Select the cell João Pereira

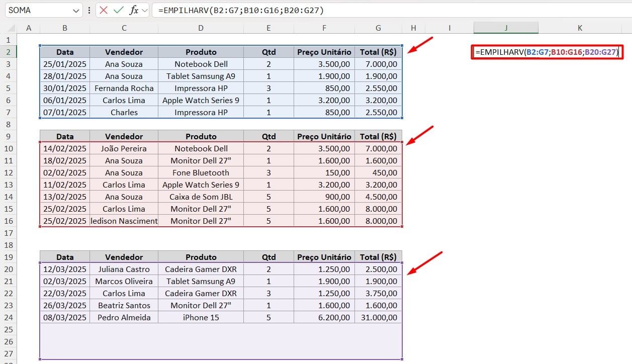pyautogui.click(x=124, y=148)
